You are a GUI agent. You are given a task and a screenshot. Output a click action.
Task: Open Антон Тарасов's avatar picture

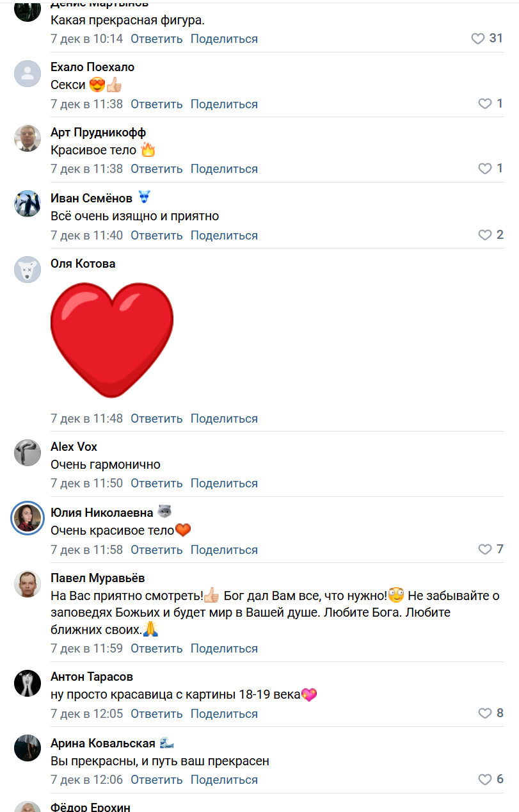[x=28, y=683]
